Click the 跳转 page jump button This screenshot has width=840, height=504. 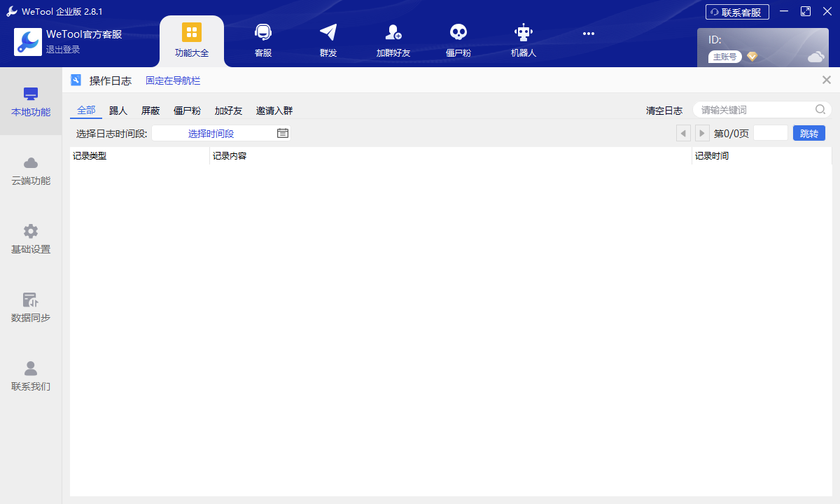(809, 133)
